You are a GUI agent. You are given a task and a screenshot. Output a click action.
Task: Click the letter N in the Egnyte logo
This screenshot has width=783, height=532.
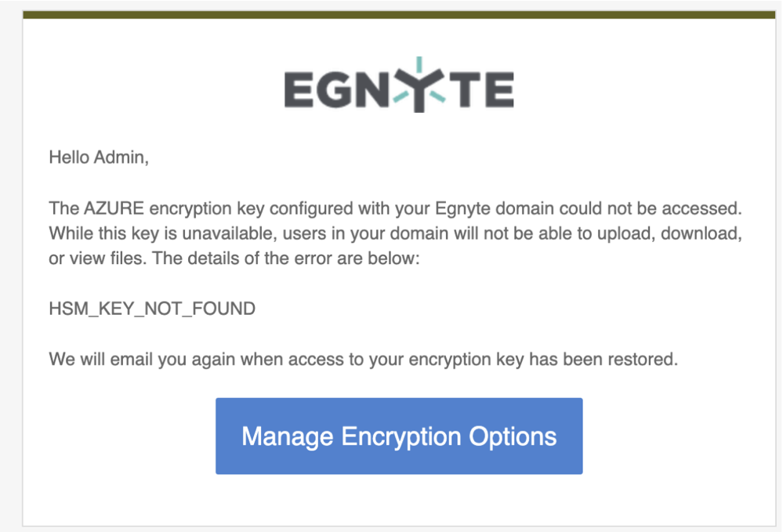coord(371,90)
